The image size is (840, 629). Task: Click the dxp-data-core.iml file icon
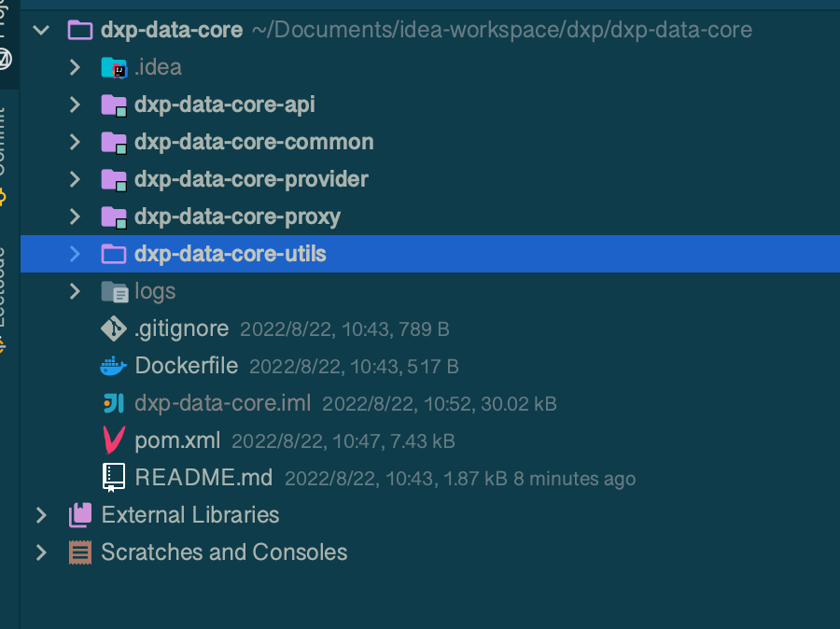(x=113, y=403)
